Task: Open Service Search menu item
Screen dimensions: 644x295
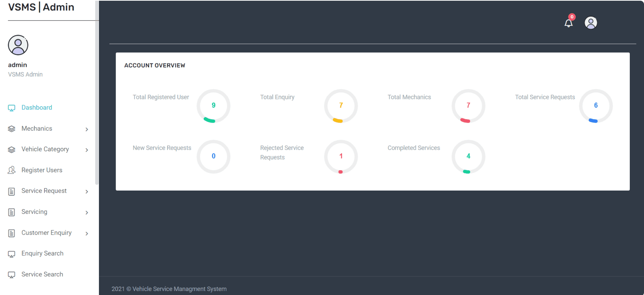Action: click(42, 274)
